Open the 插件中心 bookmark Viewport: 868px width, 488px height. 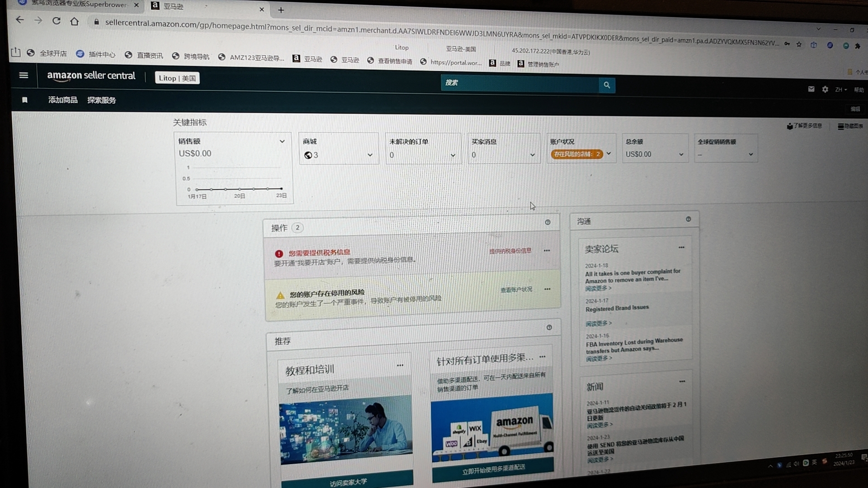96,54
